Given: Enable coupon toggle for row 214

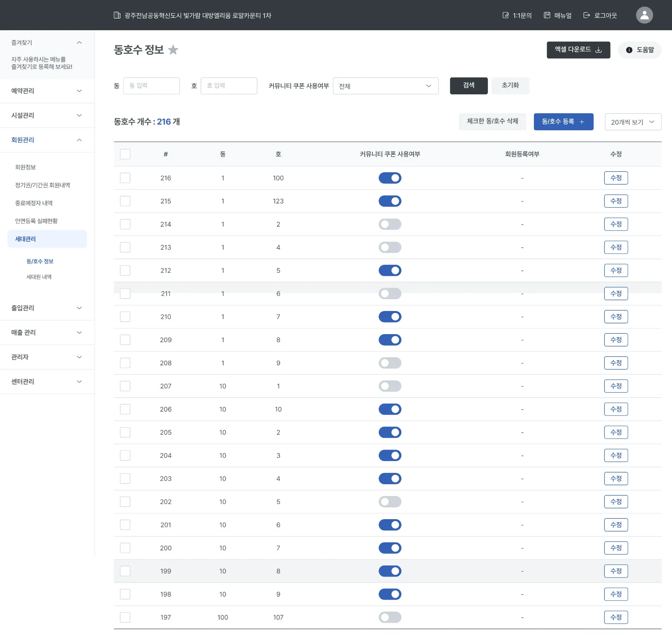Looking at the screenshot, I should [389, 224].
